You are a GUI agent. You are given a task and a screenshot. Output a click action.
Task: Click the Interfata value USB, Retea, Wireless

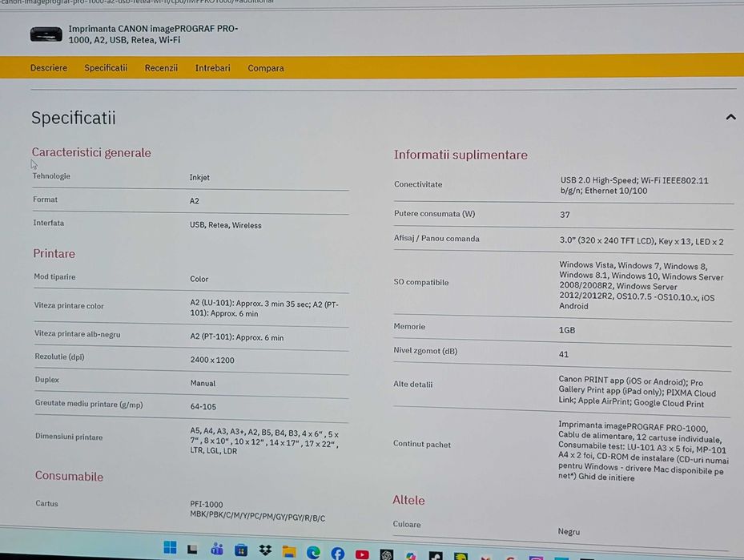tap(226, 225)
